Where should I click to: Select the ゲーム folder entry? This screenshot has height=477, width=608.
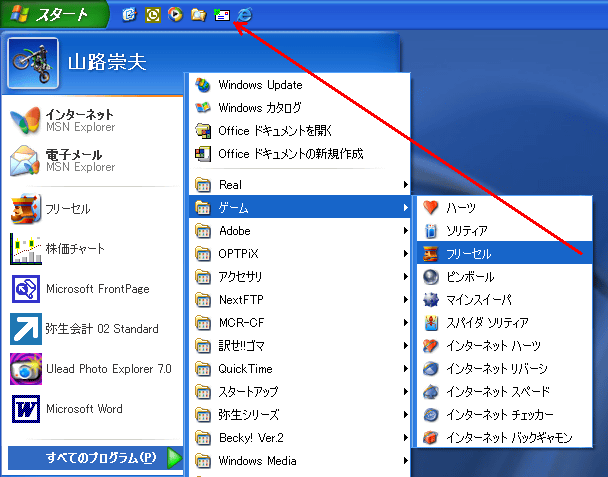click(x=299, y=207)
